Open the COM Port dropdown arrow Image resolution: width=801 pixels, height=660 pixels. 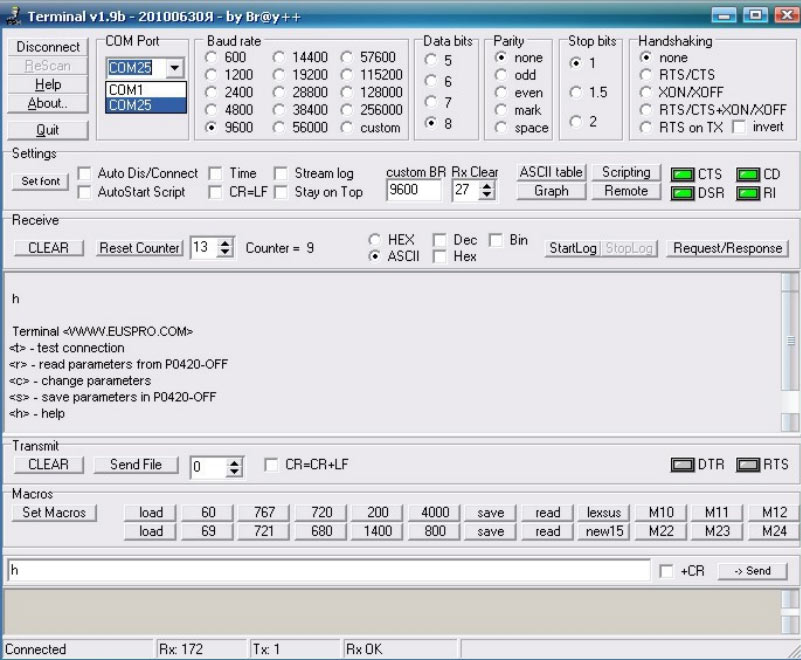tap(176, 68)
